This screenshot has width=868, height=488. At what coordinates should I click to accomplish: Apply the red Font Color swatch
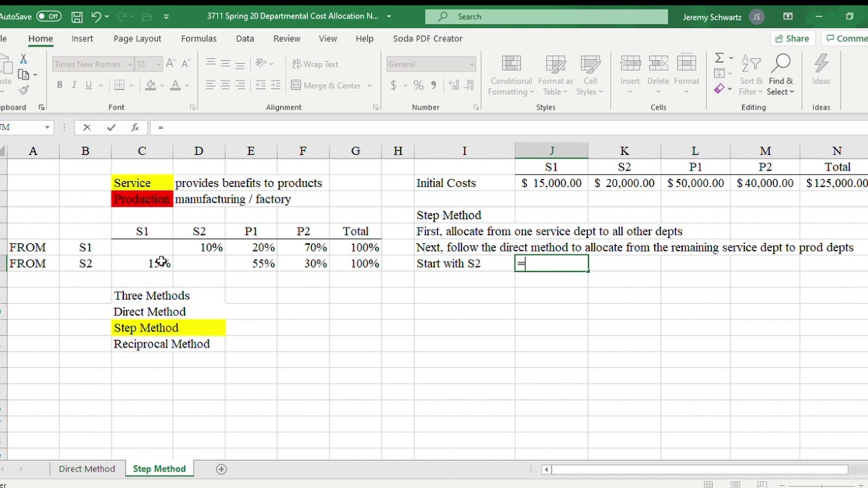click(x=175, y=85)
